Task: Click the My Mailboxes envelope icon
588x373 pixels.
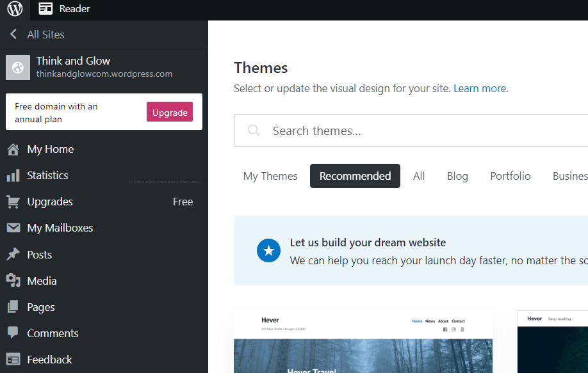Action: (13, 228)
